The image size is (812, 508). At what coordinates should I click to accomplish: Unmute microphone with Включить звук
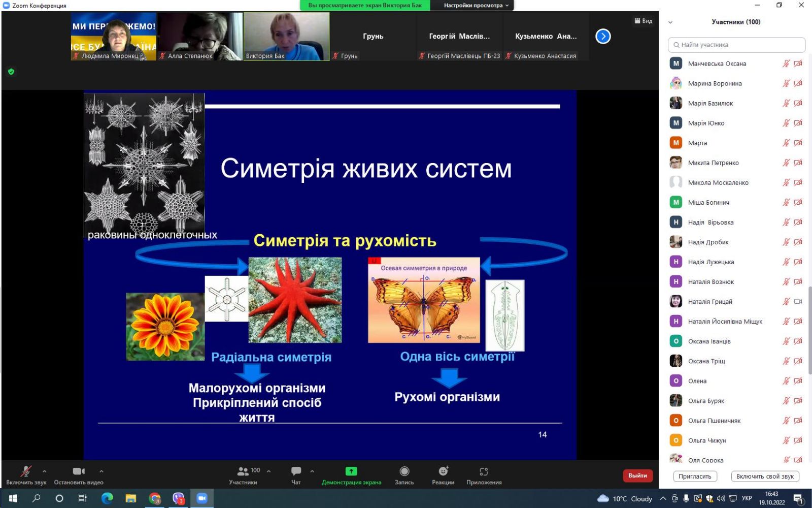[x=26, y=471]
